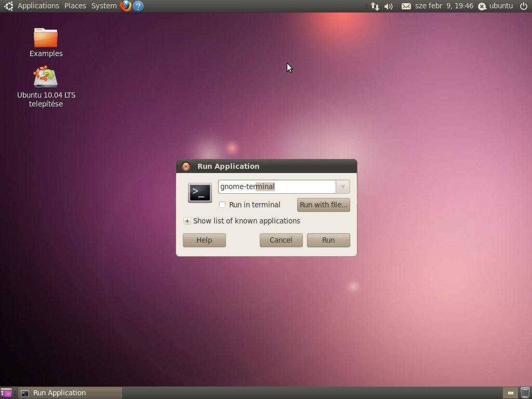Click the Help button in dialog
Image resolution: width=532 pixels, height=399 pixels.
(x=204, y=240)
